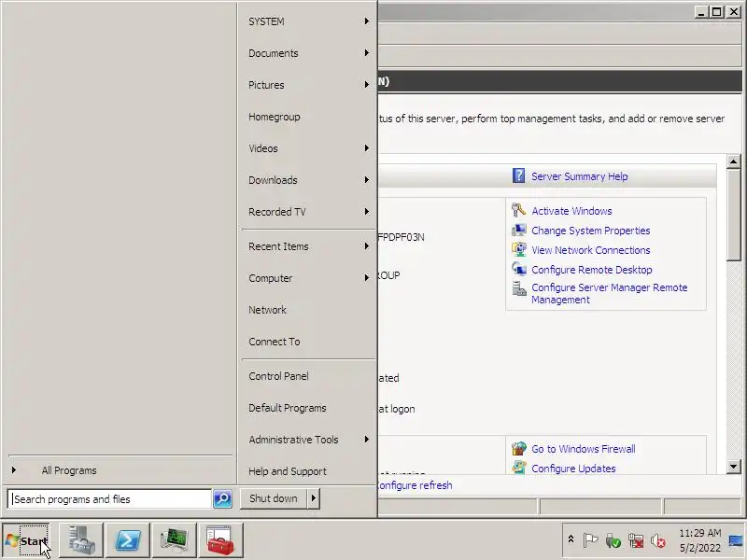Open View Network Connections link
Viewport: 747px width, 560px height.
[591, 250]
